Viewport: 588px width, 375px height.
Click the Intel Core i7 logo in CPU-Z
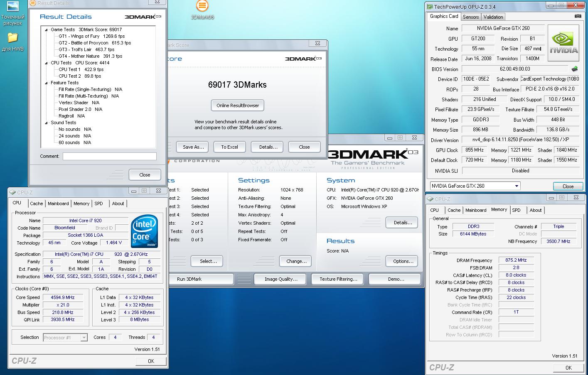144,231
